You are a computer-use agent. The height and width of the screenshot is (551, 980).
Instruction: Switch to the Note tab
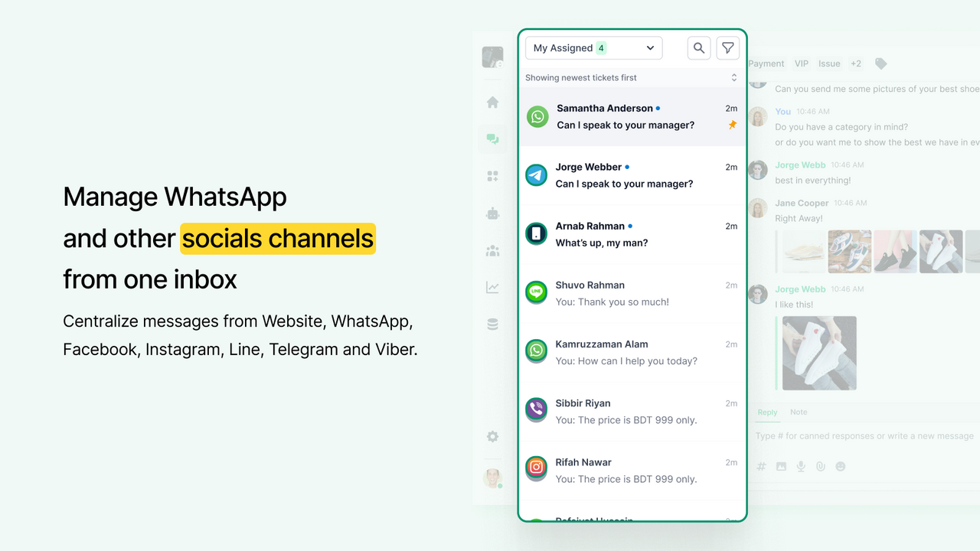click(x=799, y=412)
